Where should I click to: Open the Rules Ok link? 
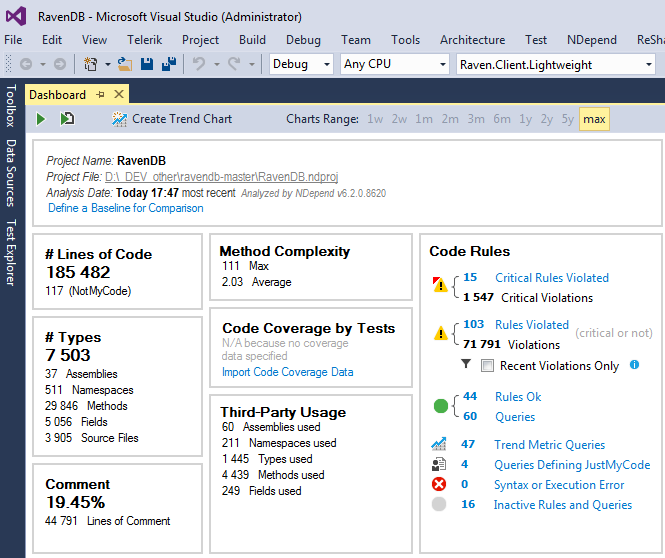pos(518,397)
